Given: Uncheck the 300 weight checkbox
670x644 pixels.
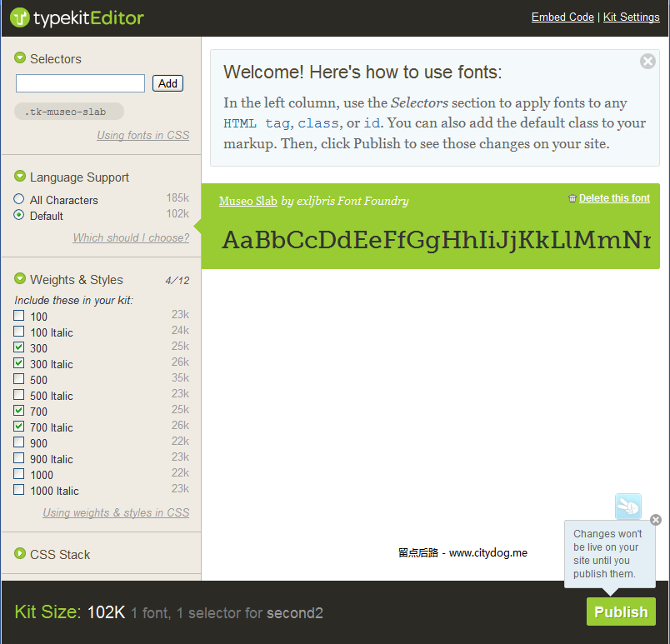Looking at the screenshot, I should pos(19,347).
